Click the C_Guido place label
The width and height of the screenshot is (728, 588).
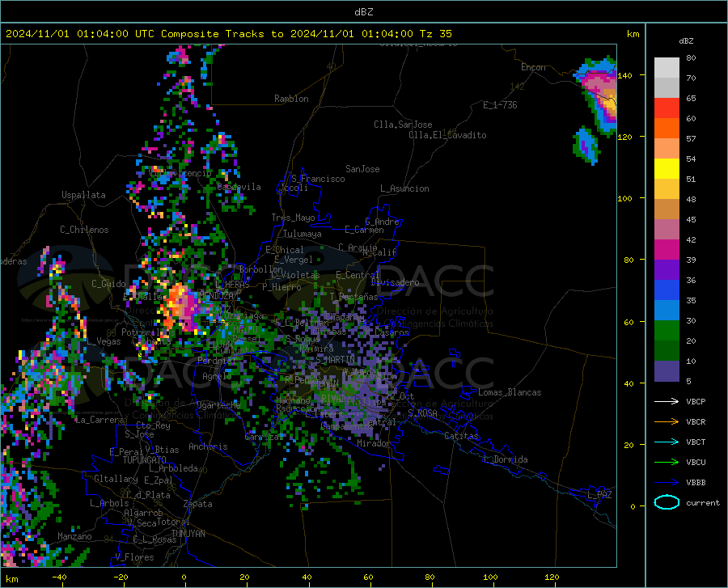[108, 284]
